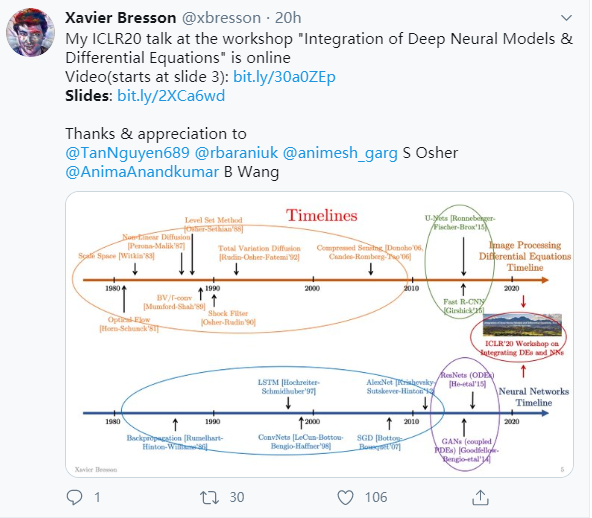
Task: Open the video link bit.ly/30a0ZEp
Action: (284, 77)
